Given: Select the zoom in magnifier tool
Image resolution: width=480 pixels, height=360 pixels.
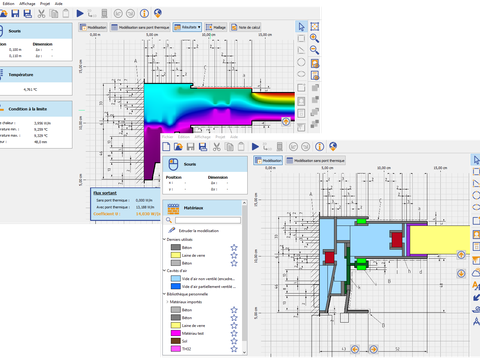Looking at the screenshot, I should (x=314, y=38).
